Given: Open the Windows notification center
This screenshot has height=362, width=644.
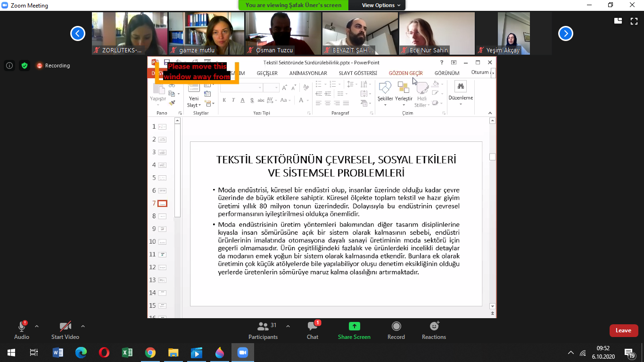Looking at the screenshot, I should pyautogui.click(x=629, y=353).
